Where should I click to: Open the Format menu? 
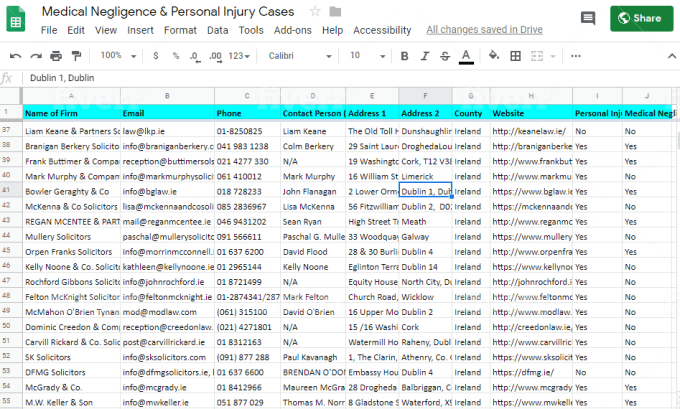click(x=180, y=31)
